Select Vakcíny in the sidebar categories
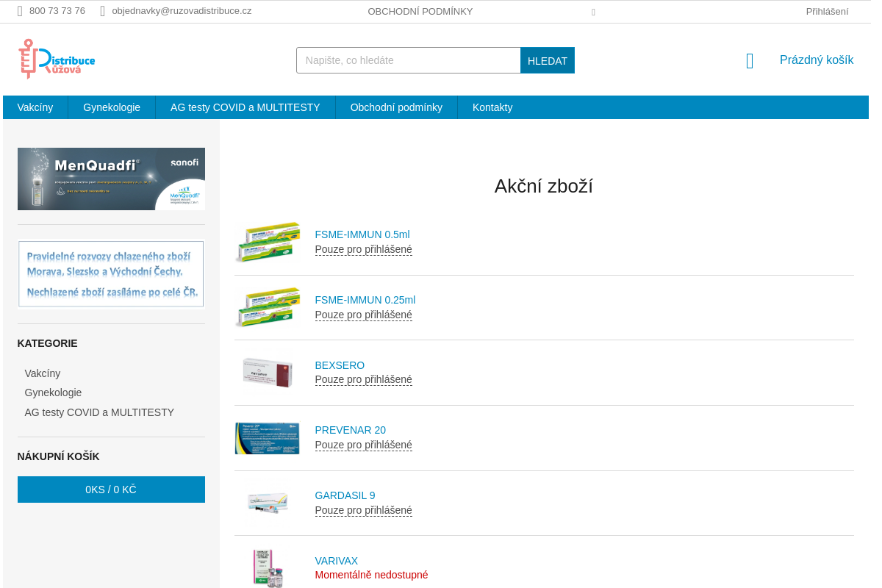The image size is (882, 588). click(43, 373)
